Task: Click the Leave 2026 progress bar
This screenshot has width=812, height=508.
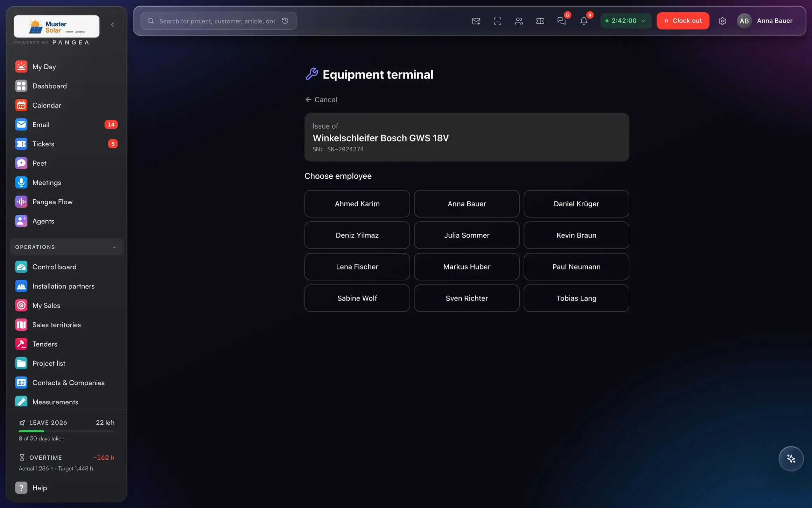Action: 66,431
